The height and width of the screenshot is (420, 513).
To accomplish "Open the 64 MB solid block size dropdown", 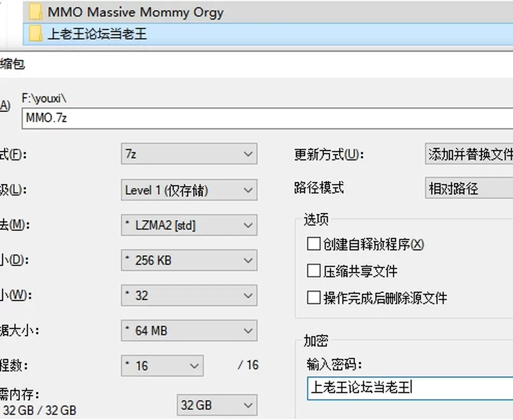I will 189,330.
